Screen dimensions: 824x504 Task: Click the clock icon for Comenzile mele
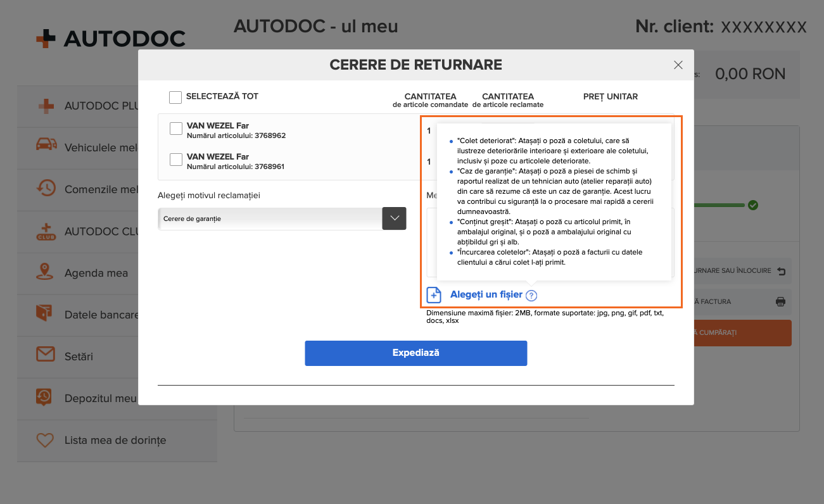(x=46, y=189)
